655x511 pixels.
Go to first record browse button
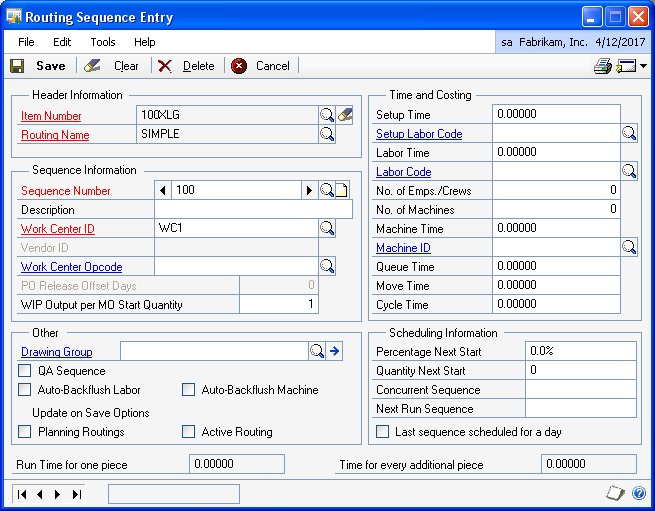tap(22, 494)
